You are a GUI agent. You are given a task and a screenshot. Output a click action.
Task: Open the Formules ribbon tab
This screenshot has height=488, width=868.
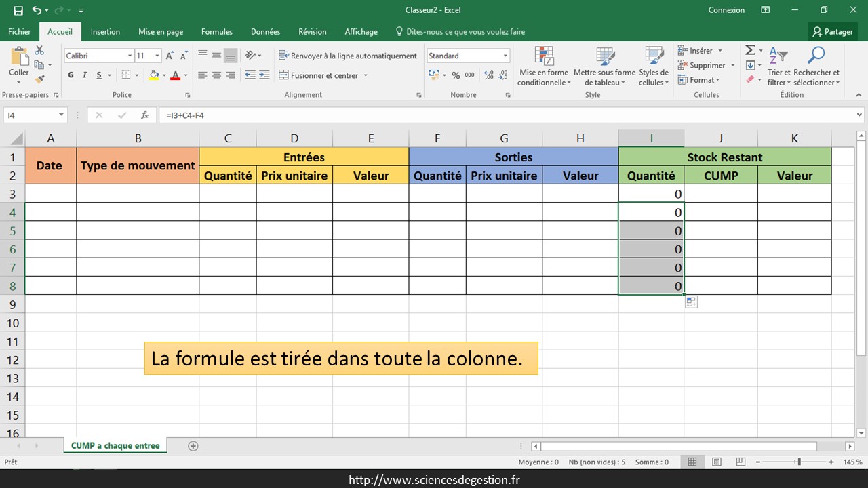point(217,31)
